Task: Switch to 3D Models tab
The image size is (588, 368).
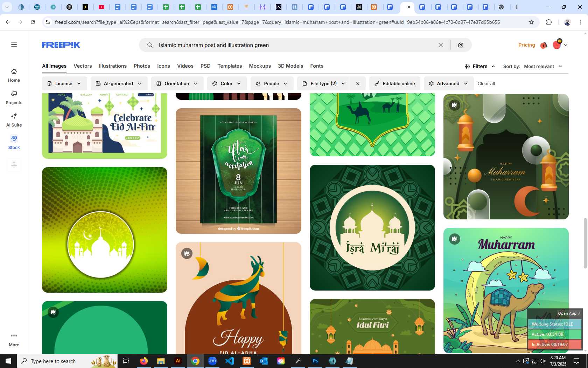Action: (290, 66)
